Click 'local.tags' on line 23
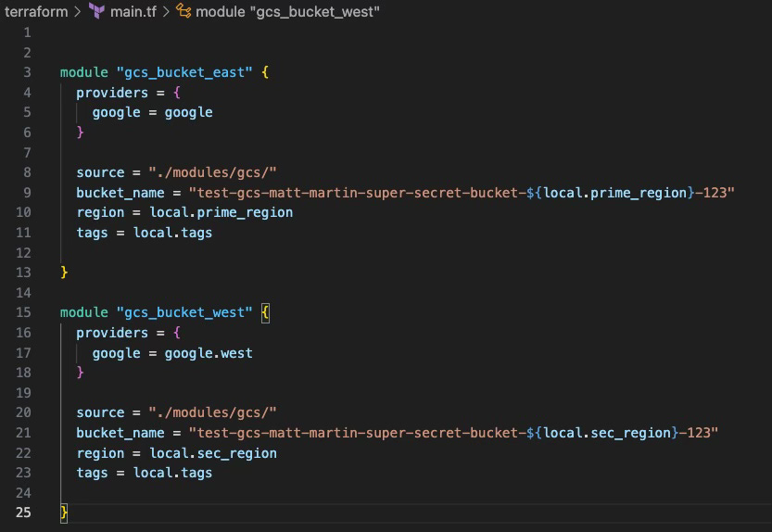Screen dimensions: 772x532 pos(172,473)
